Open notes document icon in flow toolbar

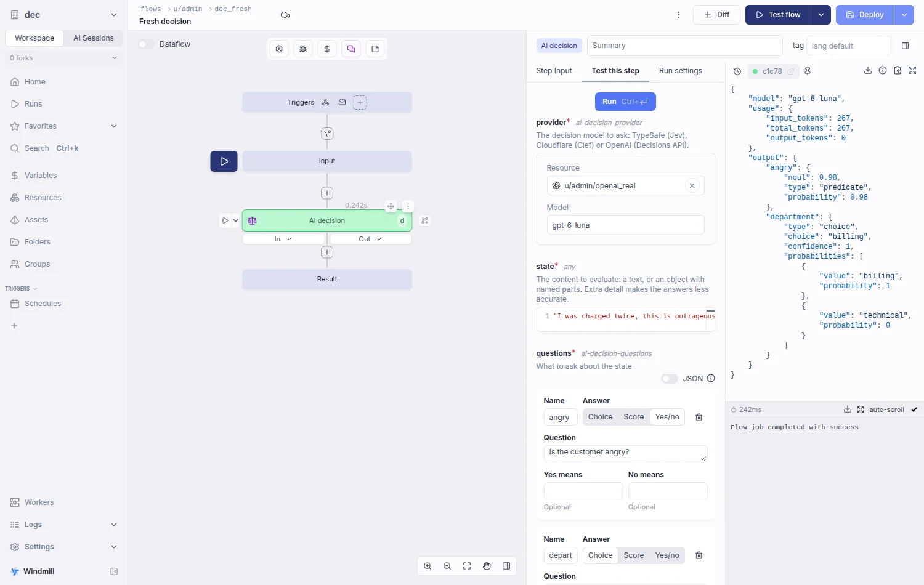(375, 49)
